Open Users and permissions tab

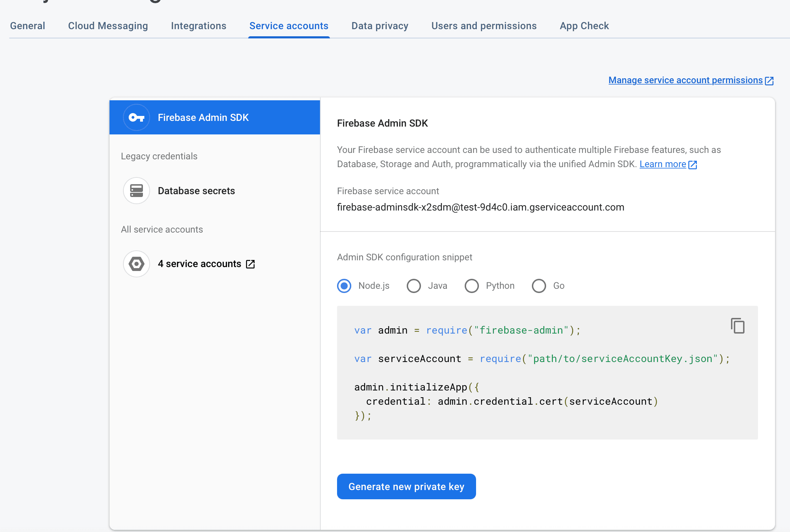click(x=484, y=26)
